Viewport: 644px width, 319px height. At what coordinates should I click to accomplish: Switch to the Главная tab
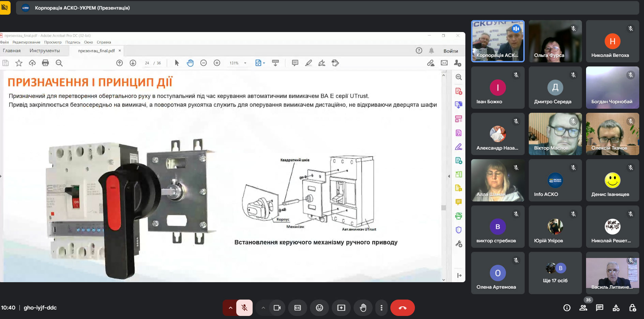pyautogui.click(x=12, y=51)
